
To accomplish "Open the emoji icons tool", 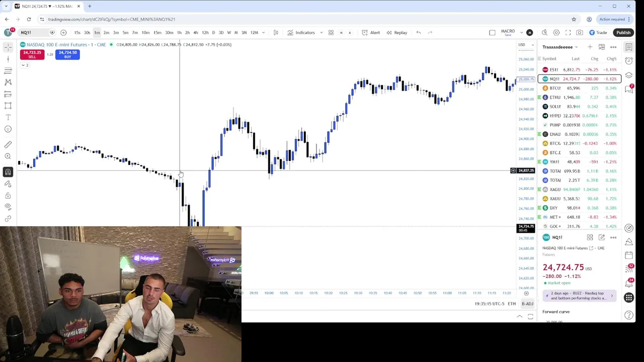I will click(8, 129).
